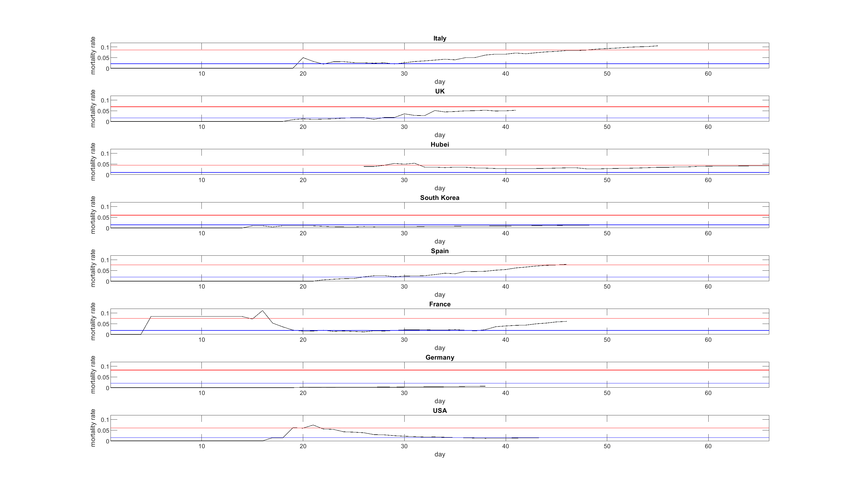
Task: Click the mortality rate label of France plot
Action: [93, 322]
